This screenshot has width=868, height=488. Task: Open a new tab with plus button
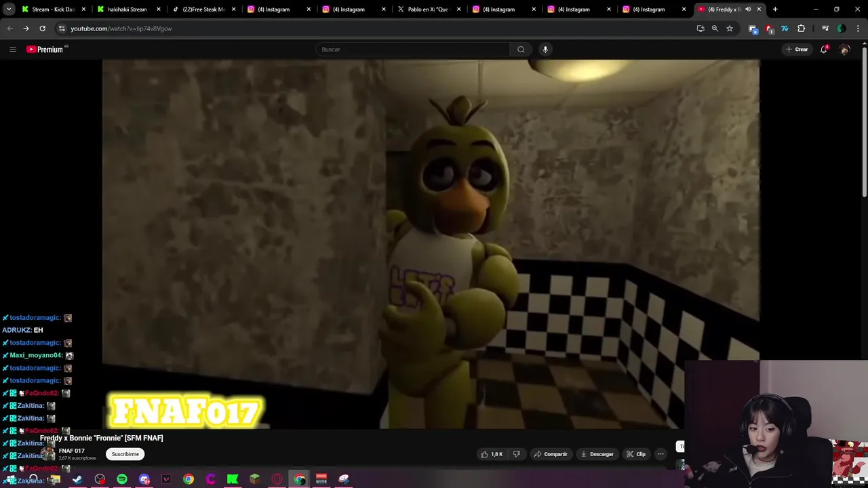pyautogui.click(x=775, y=9)
